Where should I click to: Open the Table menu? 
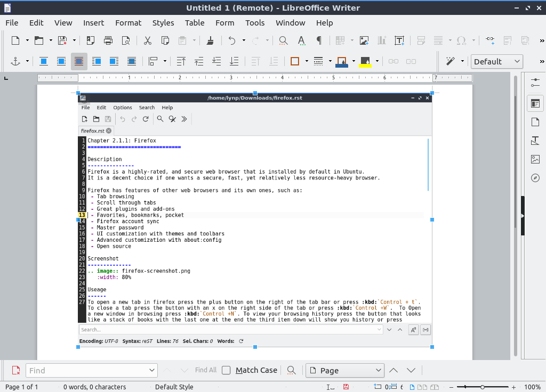[195, 23]
